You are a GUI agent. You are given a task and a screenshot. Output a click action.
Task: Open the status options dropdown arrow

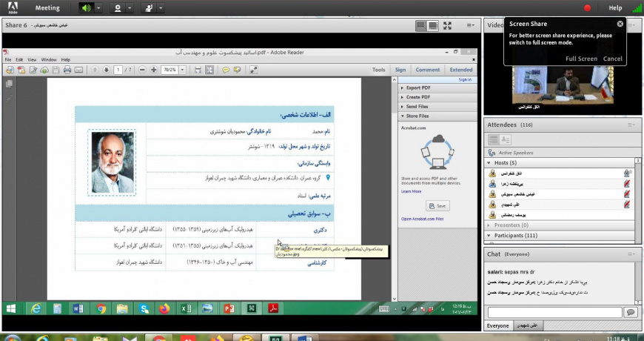[161, 8]
